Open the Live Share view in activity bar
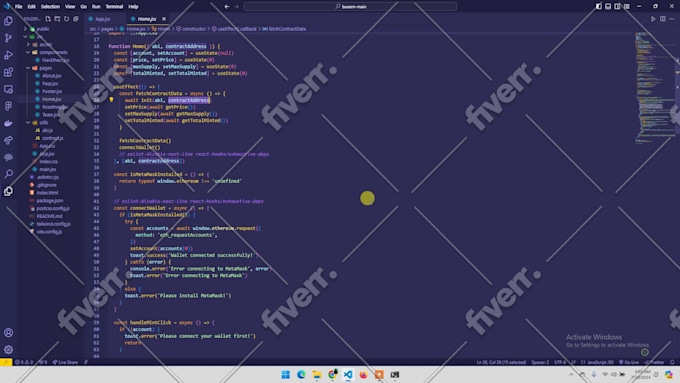Viewport: 680px width, 383px height. [8, 140]
